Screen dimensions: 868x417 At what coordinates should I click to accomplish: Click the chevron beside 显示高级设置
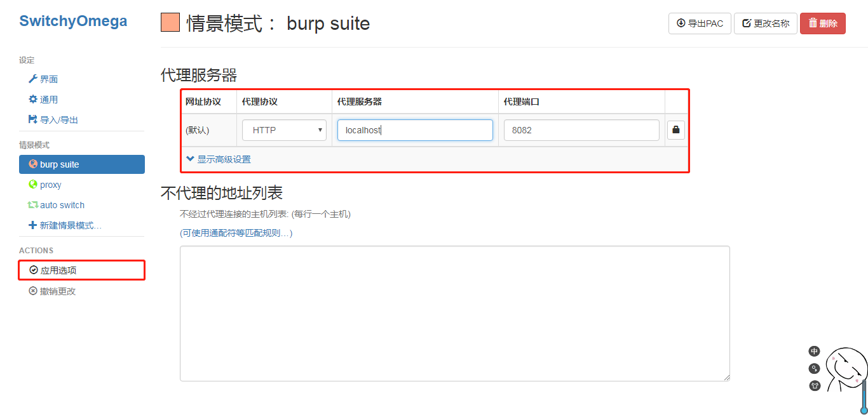(x=190, y=159)
